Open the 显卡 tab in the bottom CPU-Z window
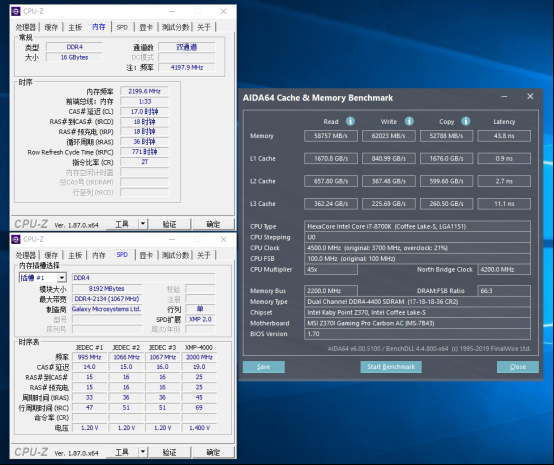This screenshot has width=554, height=465. [146, 255]
